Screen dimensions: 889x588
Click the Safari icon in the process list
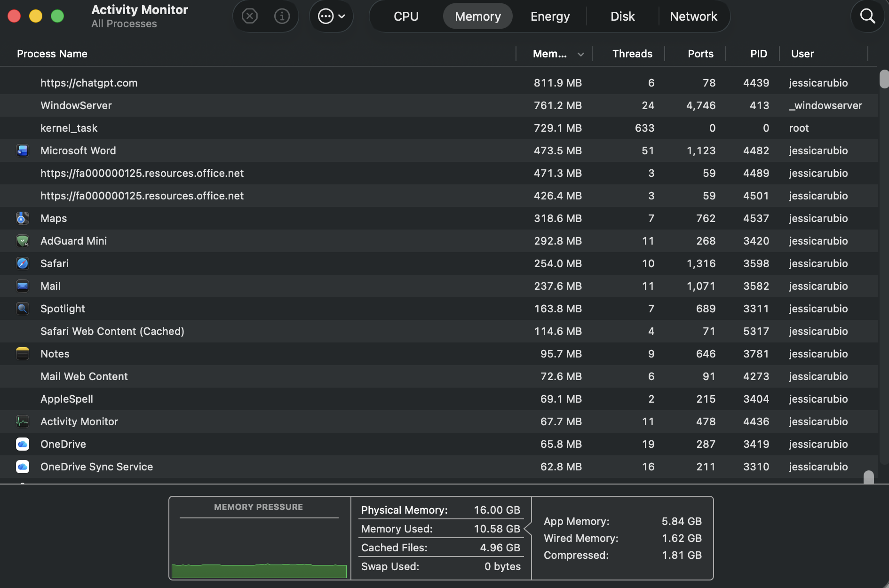[x=23, y=263]
